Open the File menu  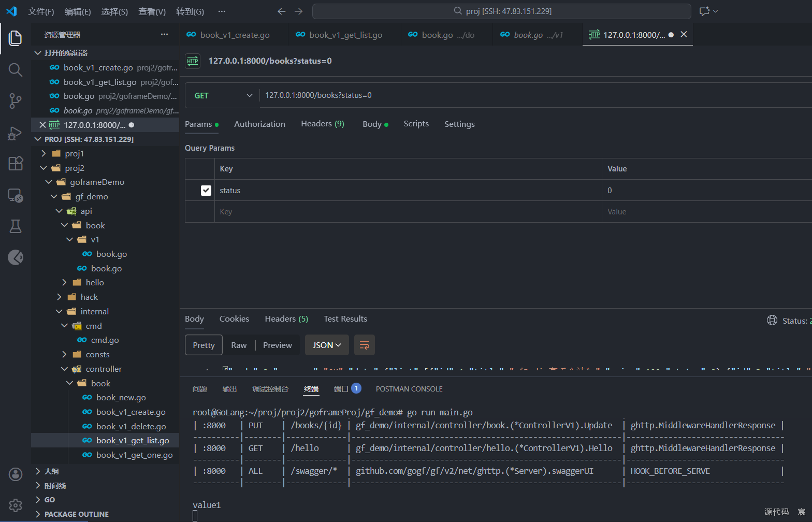click(x=41, y=11)
